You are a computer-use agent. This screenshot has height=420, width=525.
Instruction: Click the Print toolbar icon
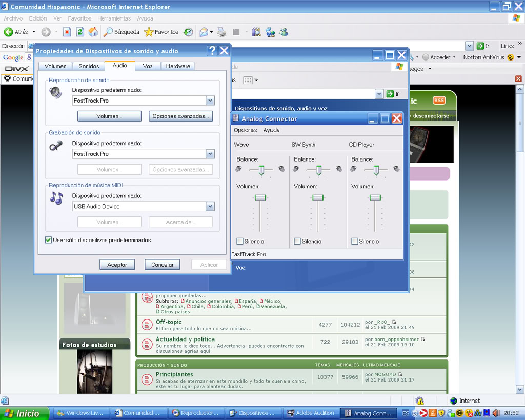click(x=221, y=32)
